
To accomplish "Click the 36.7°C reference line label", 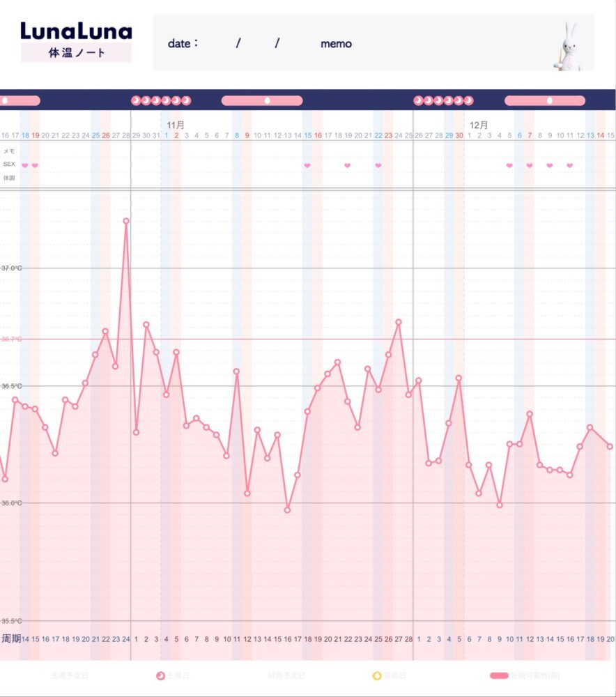I will pos(11,339).
